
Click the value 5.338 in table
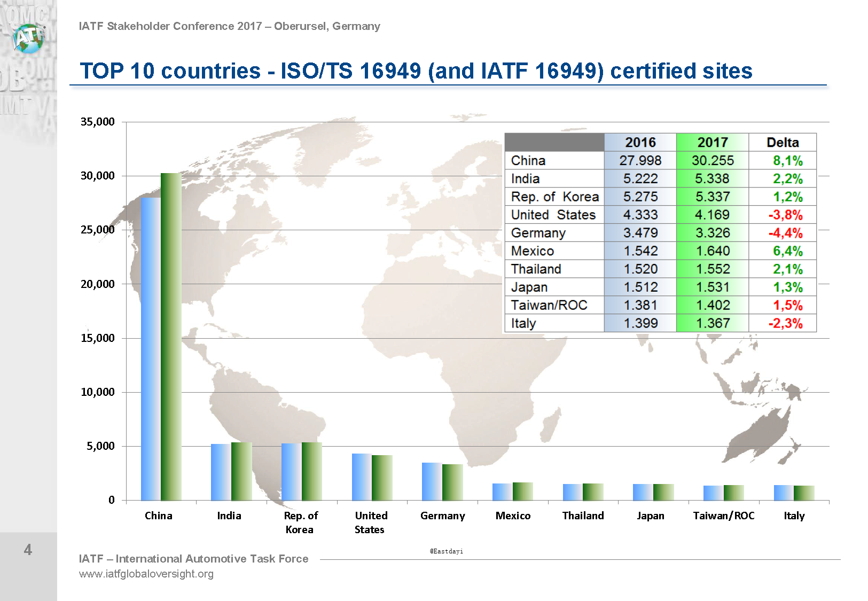713,179
